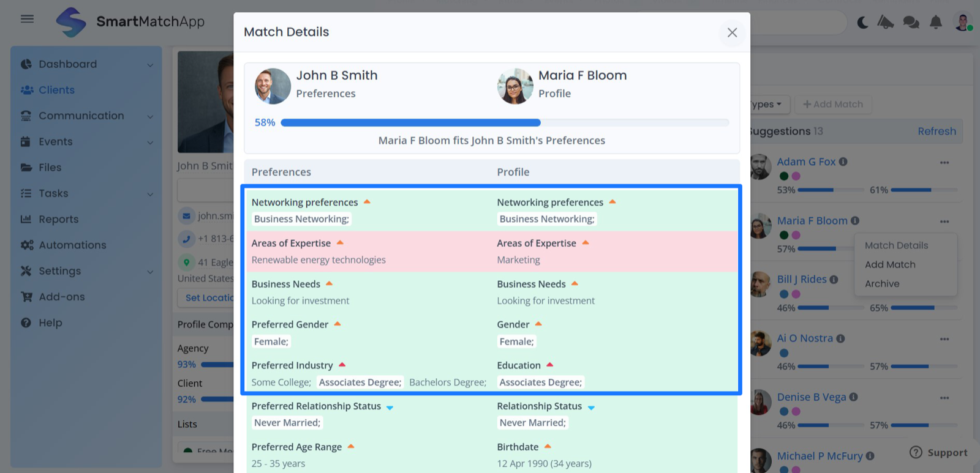
Task: Open Automations in the sidebar
Action: click(72, 245)
